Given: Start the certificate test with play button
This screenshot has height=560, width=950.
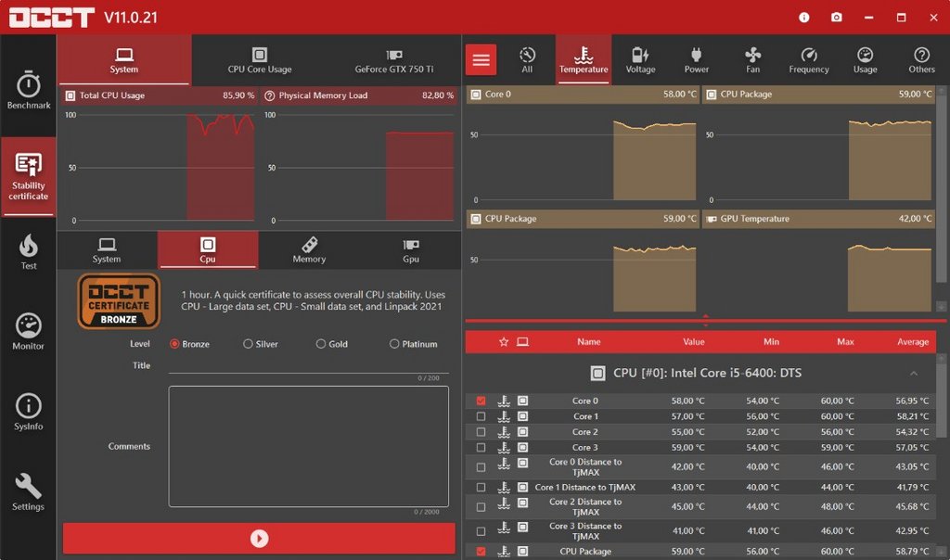Looking at the screenshot, I should point(260,538).
